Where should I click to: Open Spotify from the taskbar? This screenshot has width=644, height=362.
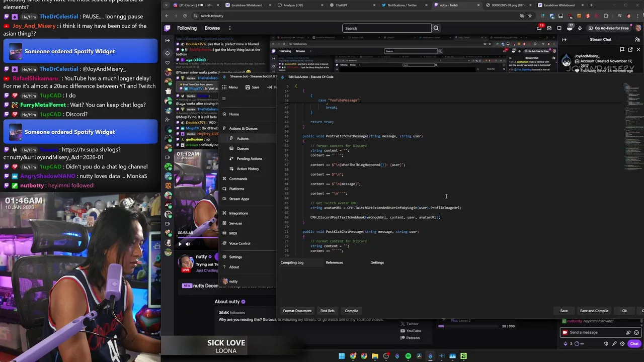[408, 356]
